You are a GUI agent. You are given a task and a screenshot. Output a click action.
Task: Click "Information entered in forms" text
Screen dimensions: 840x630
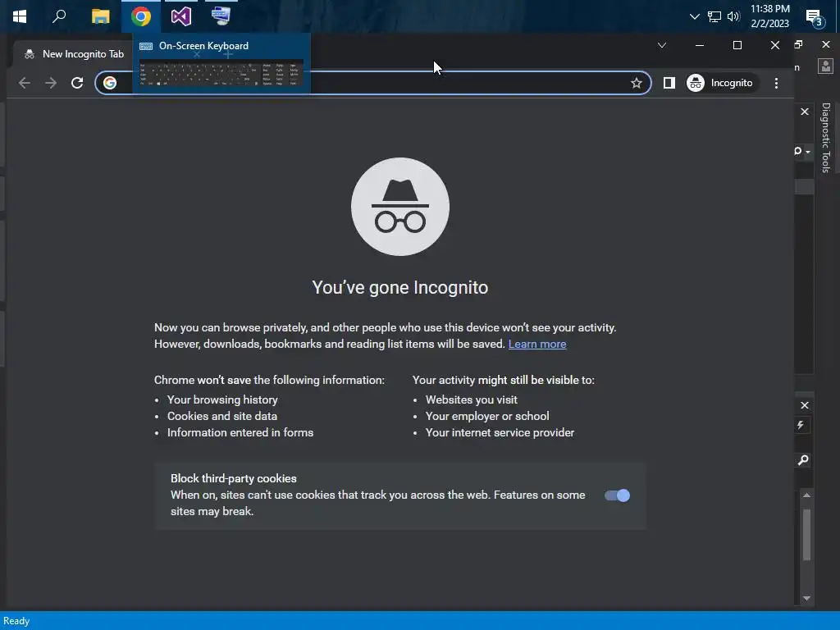pyautogui.click(x=240, y=432)
